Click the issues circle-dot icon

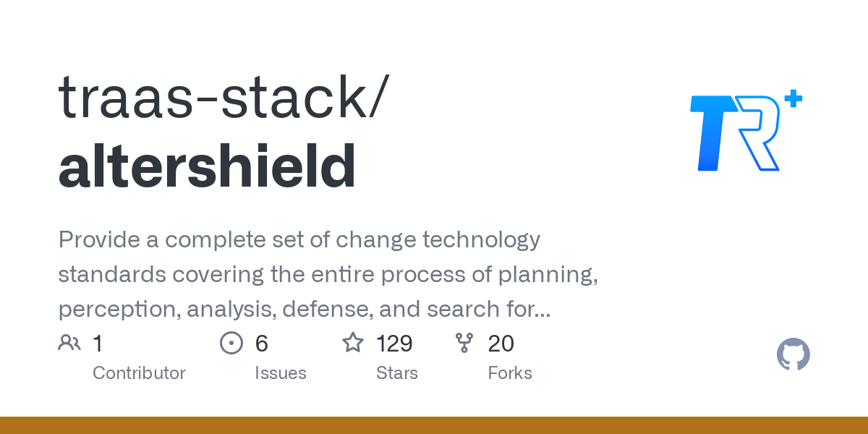pos(231,343)
